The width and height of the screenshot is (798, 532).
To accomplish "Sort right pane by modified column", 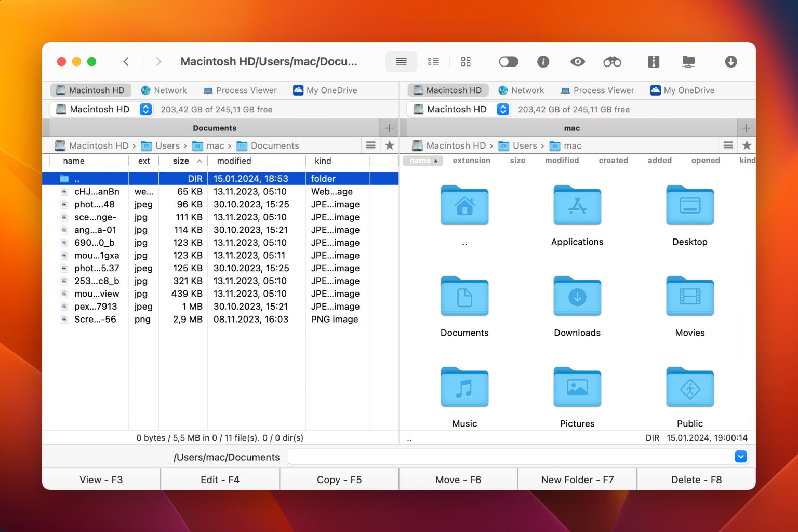I will click(562, 161).
